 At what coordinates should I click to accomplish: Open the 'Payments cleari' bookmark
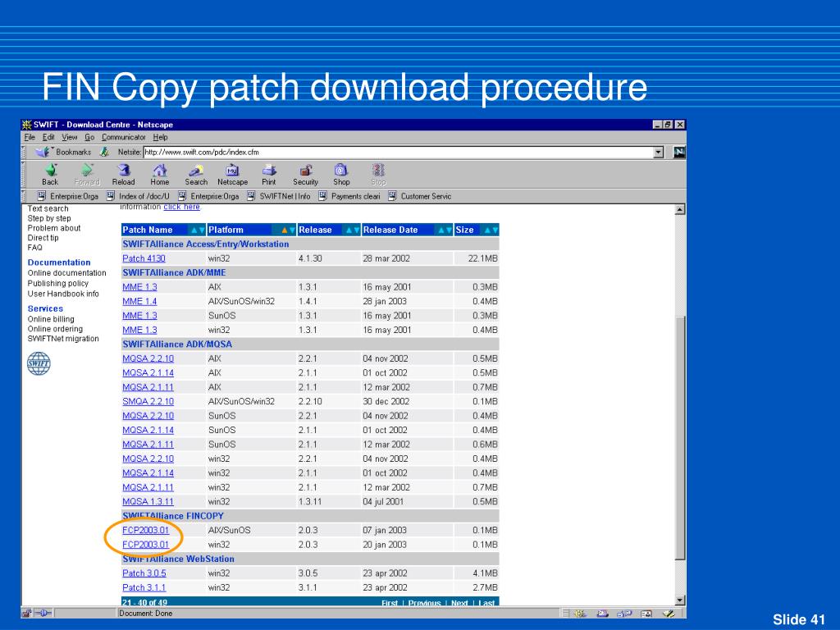click(x=349, y=196)
